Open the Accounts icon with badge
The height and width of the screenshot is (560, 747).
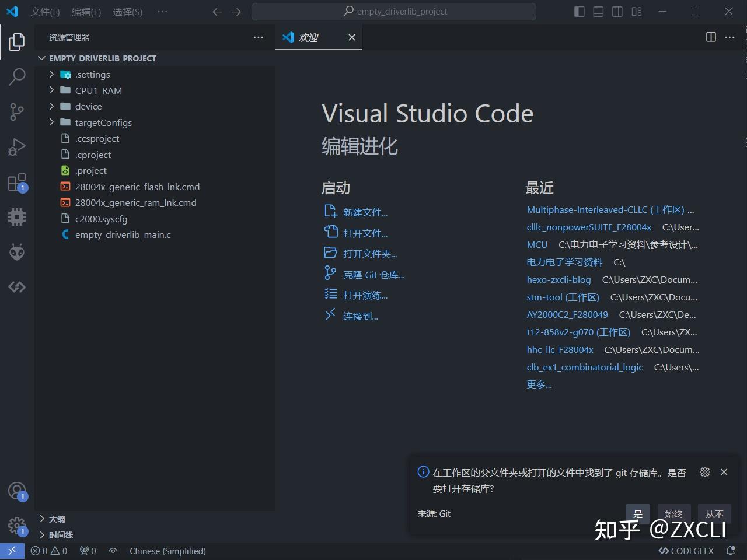(x=16, y=491)
